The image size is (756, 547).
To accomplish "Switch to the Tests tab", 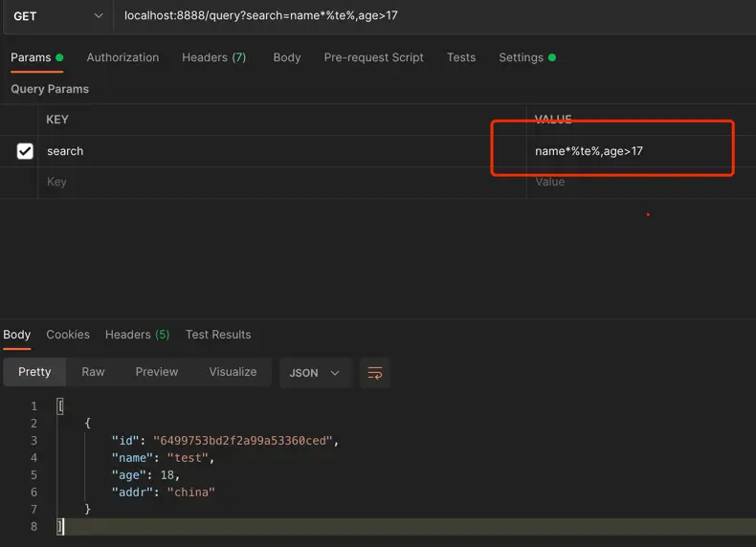I will point(460,57).
